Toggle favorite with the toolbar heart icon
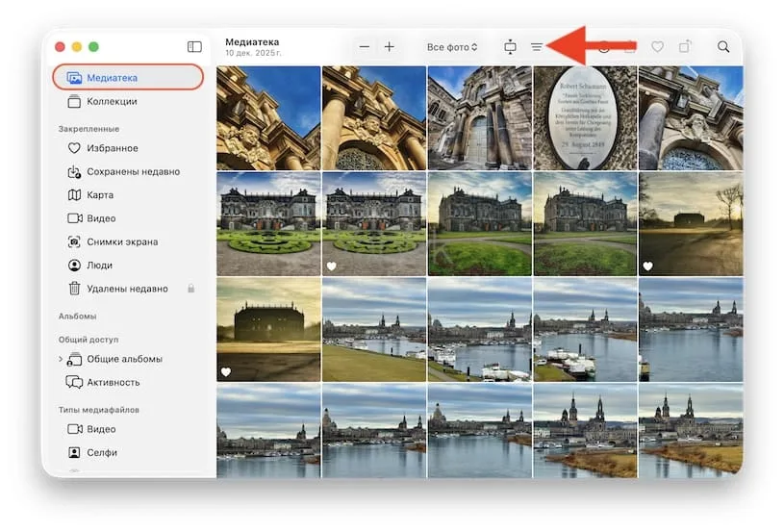Screen dimensions: 784x532 point(658,46)
